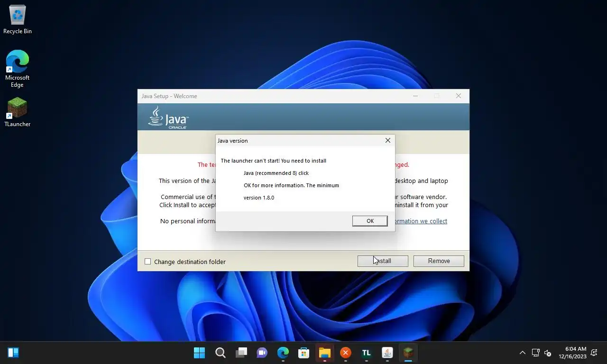The image size is (607, 364).
Task: Open Task View from taskbar
Action: coord(241,353)
